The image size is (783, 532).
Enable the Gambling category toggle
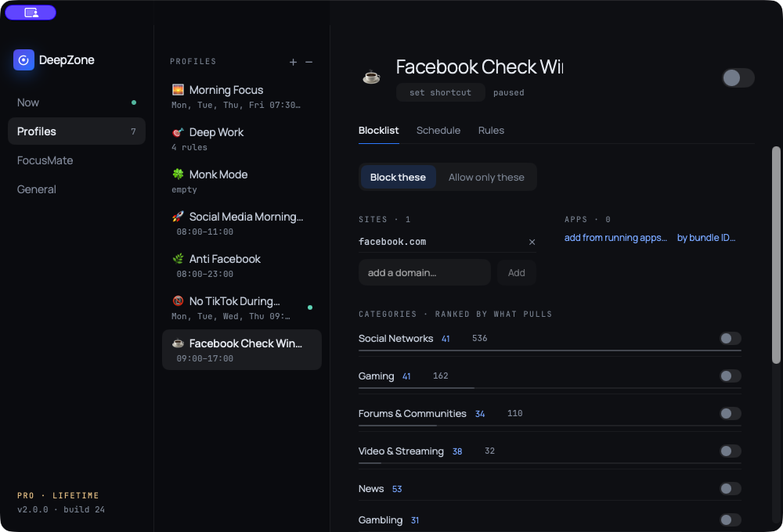pos(731,520)
